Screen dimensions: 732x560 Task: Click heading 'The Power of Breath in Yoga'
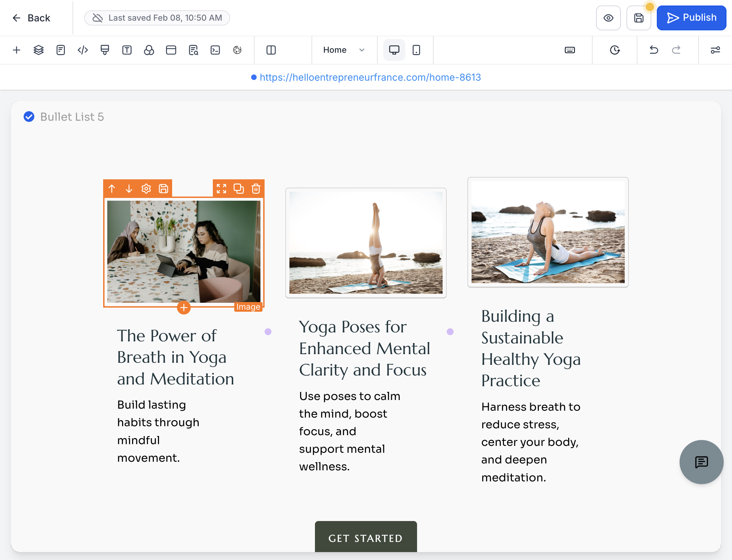click(176, 357)
